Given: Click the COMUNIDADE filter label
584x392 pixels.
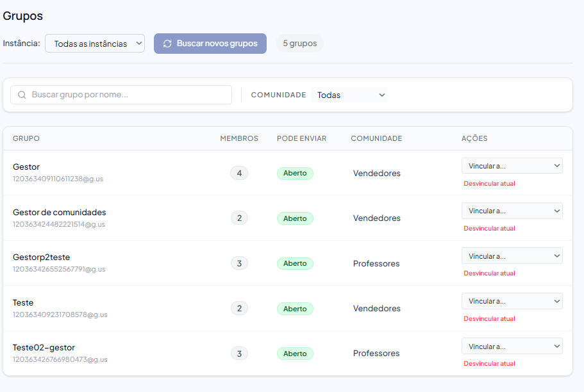Looking at the screenshot, I should point(278,95).
